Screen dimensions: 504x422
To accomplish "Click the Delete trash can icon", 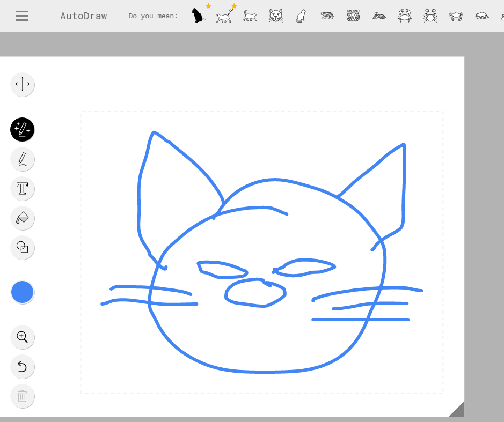I will (23, 396).
